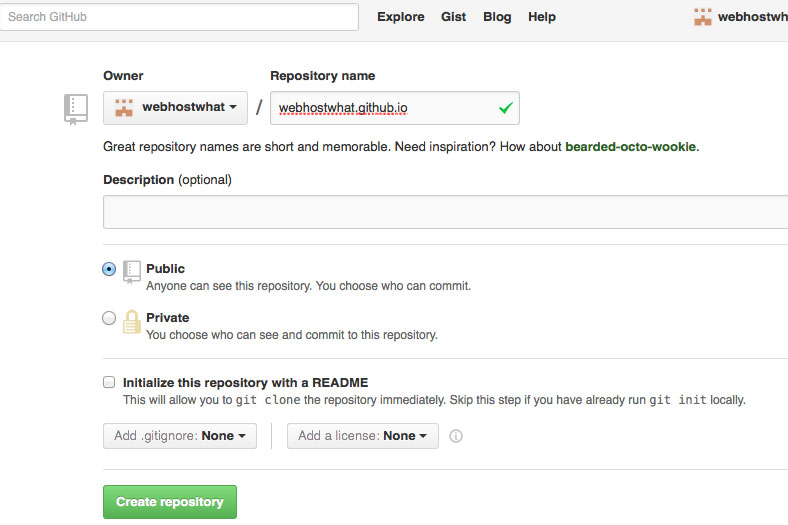Click the Public option label
The width and height of the screenshot is (788, 525).
pos(165,269)
